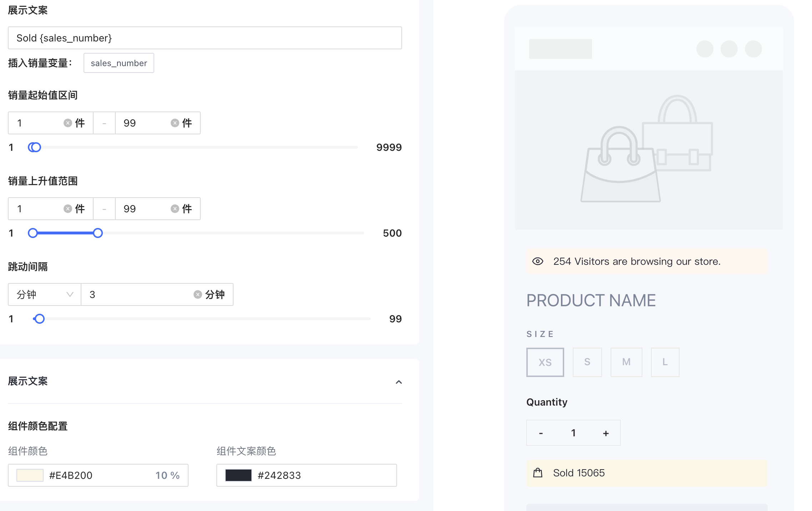This screenshot has width=812, height=511.
Task: Insert the sales_number variable tag
Action: click(x=119, y=63)
